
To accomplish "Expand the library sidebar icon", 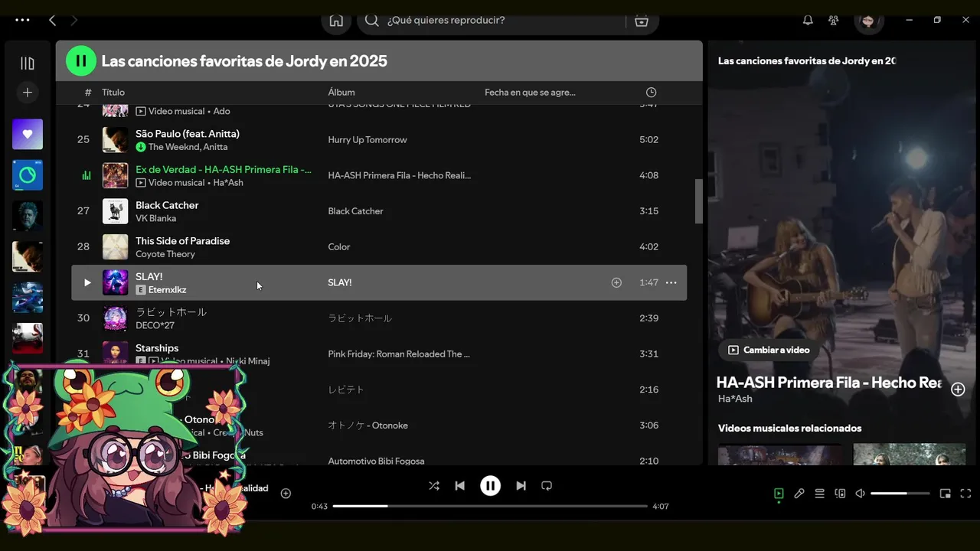I will coord(28,64).
